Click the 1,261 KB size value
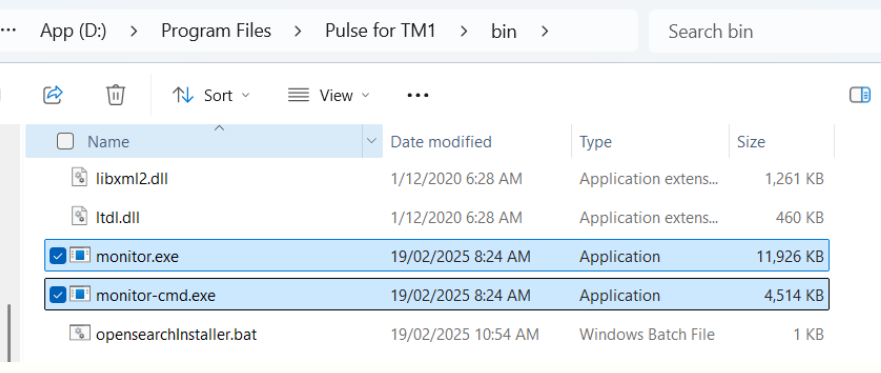 pyautogui.click(x=794, y=179)
